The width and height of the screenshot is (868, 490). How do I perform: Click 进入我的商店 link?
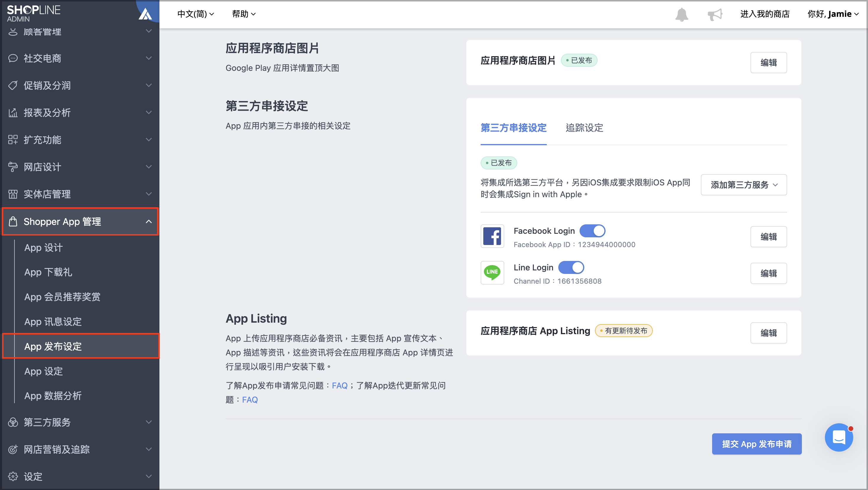pyautogui.click(x=765, y=14)
